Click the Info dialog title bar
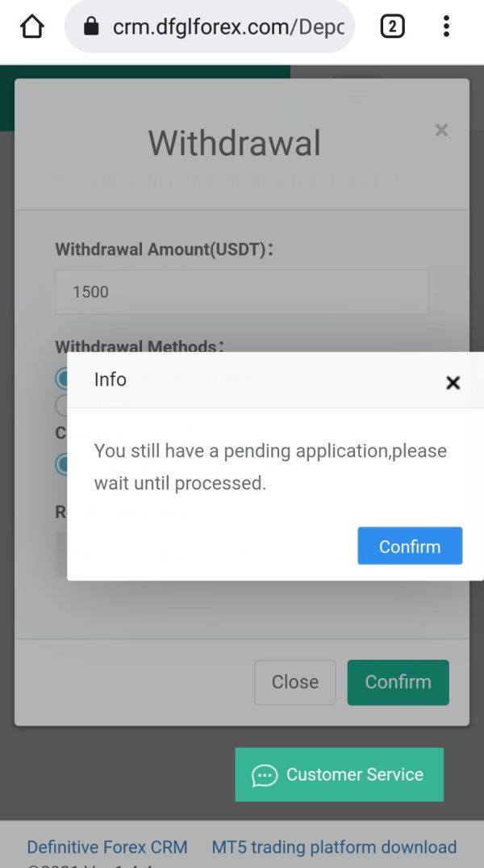The image size is (484, 868). 275,380
